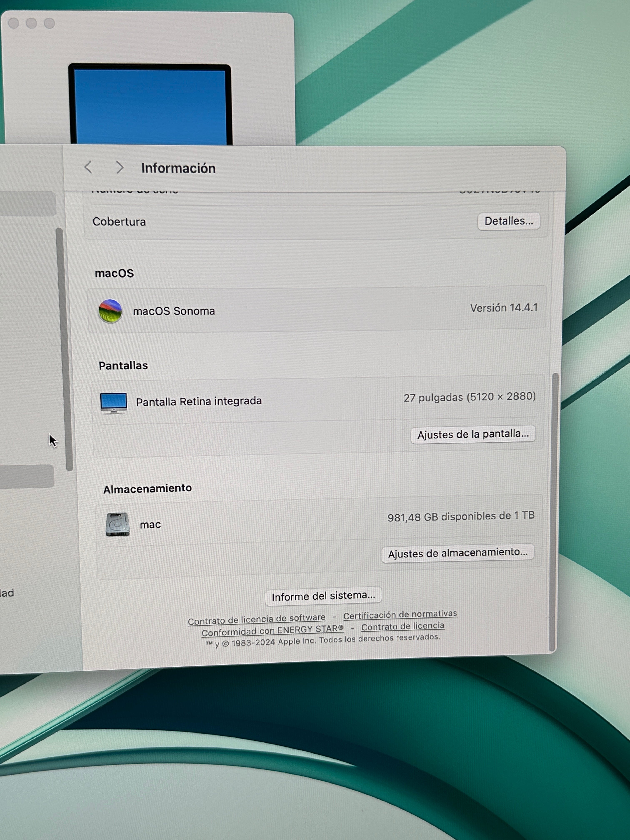Go back with the left chevron arrow
630x840 pixels.
point(88,167)
